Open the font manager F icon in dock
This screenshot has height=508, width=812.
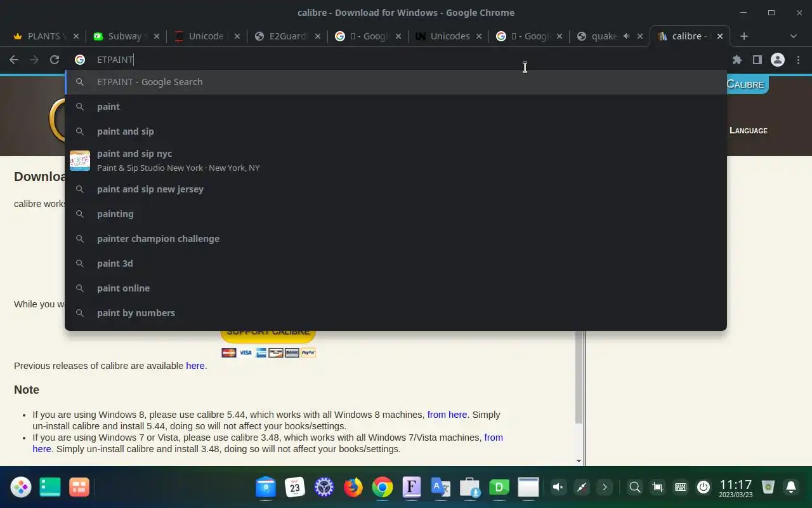click(412, 487)
